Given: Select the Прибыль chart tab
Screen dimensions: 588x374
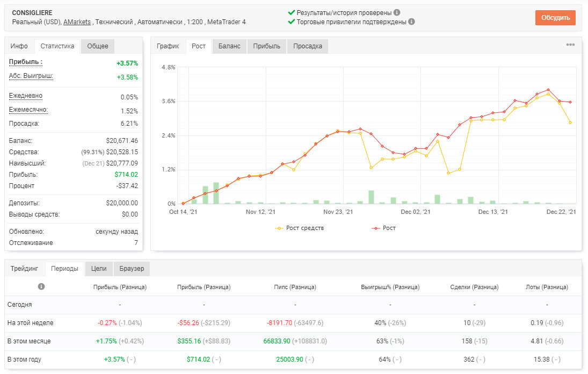Looking at the screenshot, I should click(267, 46).
